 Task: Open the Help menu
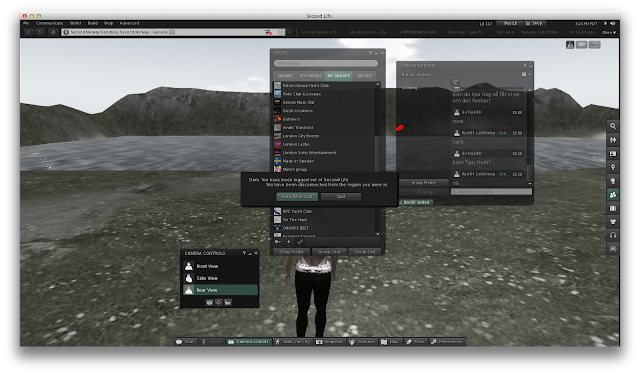pyautogui.click(x=108, y=23)
